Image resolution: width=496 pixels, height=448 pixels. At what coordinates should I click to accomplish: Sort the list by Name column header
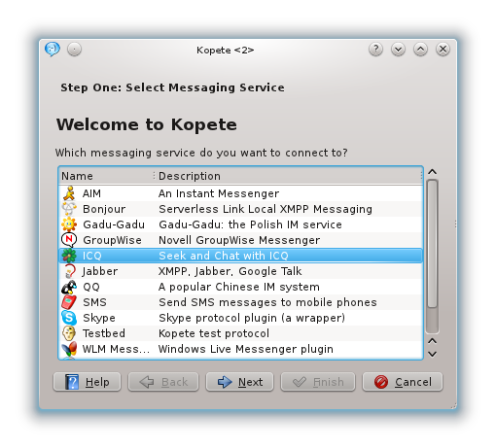(106, 176)
